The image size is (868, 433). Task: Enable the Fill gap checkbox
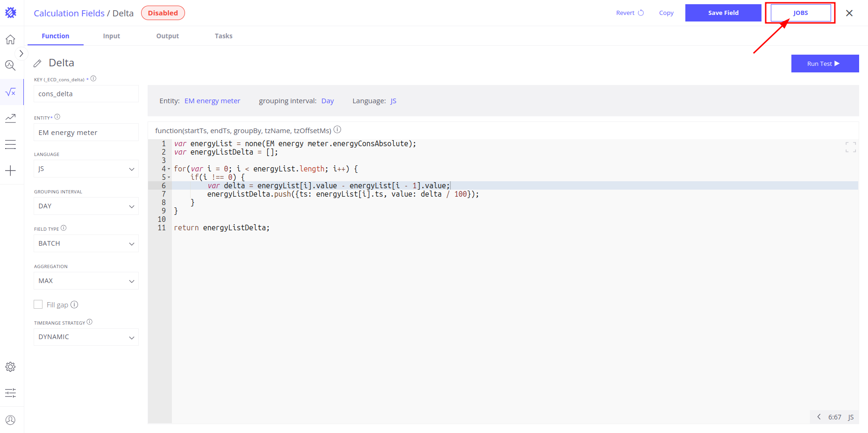coord(38,305)
